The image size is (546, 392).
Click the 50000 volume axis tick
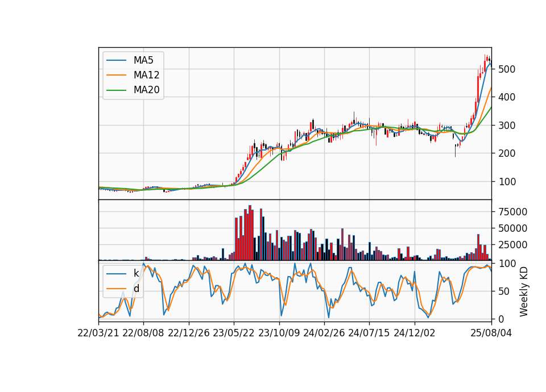pos(512,228)
